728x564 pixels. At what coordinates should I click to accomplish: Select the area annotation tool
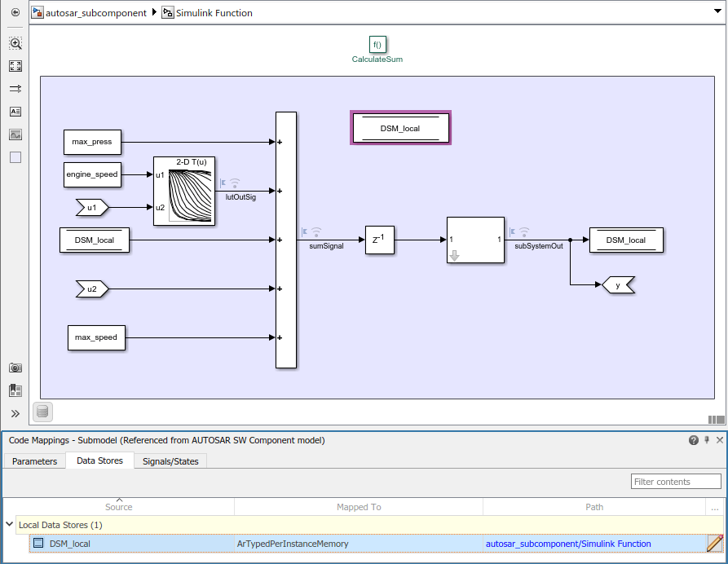click(15, 157)
